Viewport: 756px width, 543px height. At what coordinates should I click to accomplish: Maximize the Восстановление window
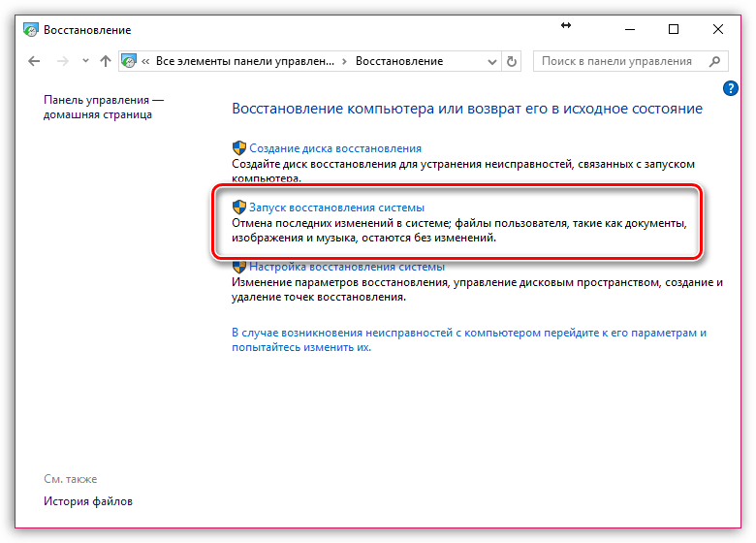click(x=674, y=29)
